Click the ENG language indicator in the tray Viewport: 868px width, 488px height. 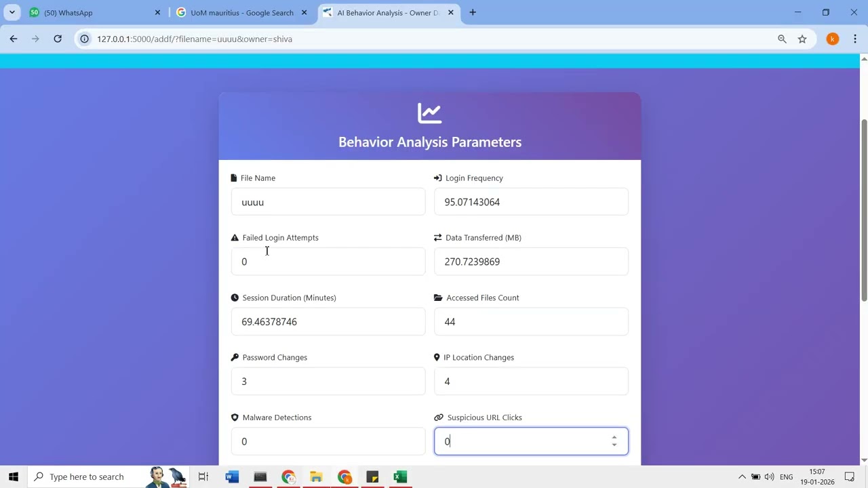click(787, 477)
